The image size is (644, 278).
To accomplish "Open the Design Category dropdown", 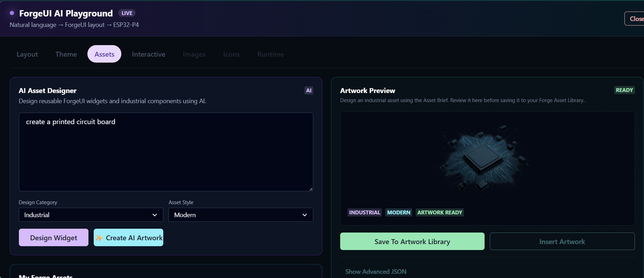I will (x=91, y=215).
